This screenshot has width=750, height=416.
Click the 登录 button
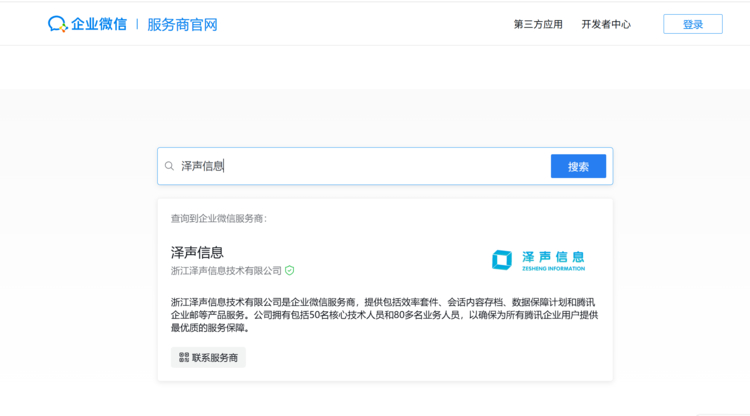pyautogui.click(x=693, y=24)
